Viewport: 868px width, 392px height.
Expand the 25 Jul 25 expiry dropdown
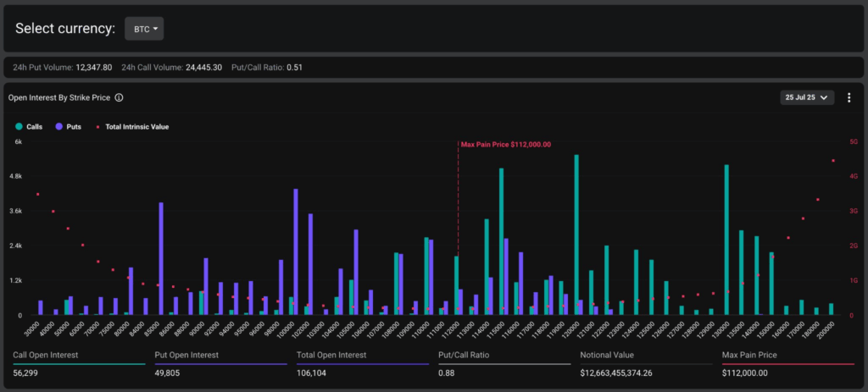click(807, 98)
